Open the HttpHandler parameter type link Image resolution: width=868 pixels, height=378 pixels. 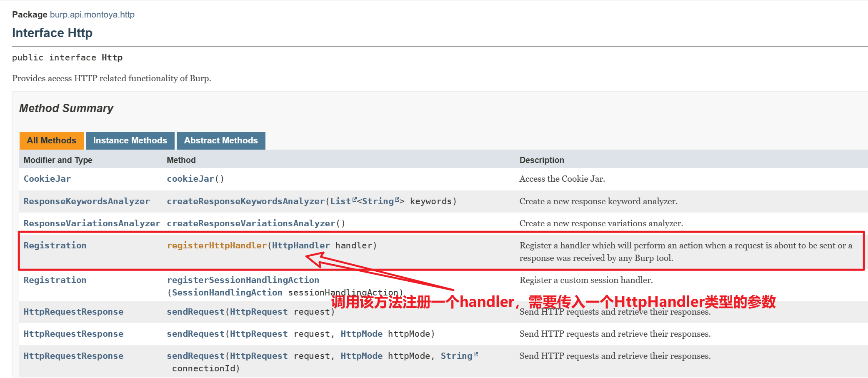(301, 245)
